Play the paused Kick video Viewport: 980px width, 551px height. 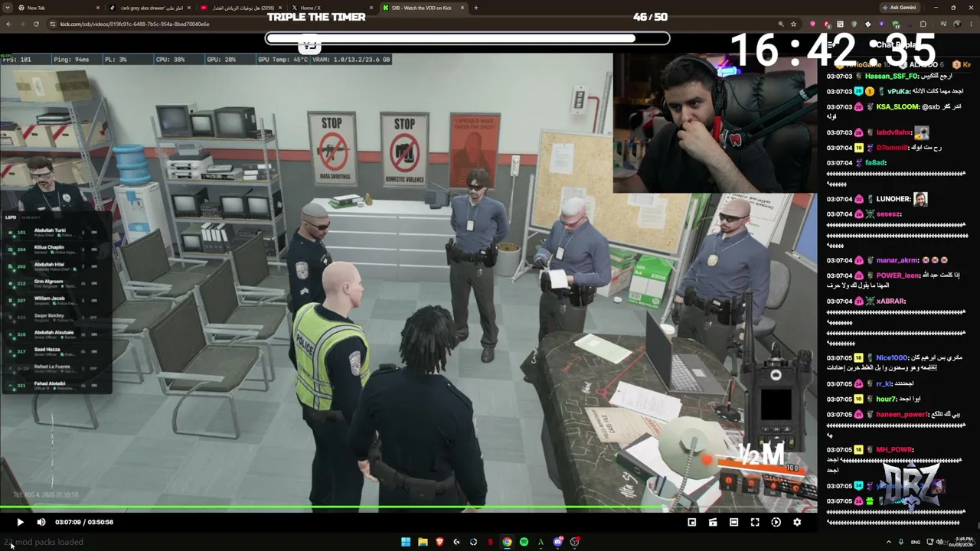[20, 522]
